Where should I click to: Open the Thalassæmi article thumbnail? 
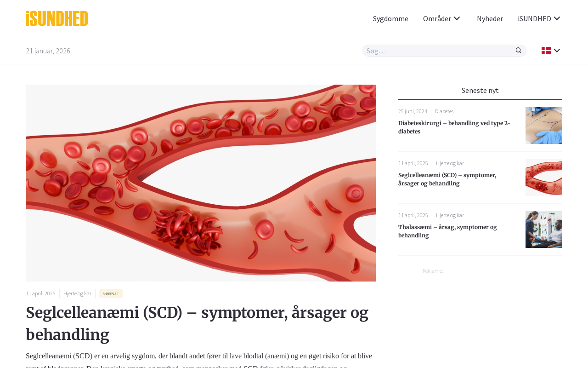(544, 230)
